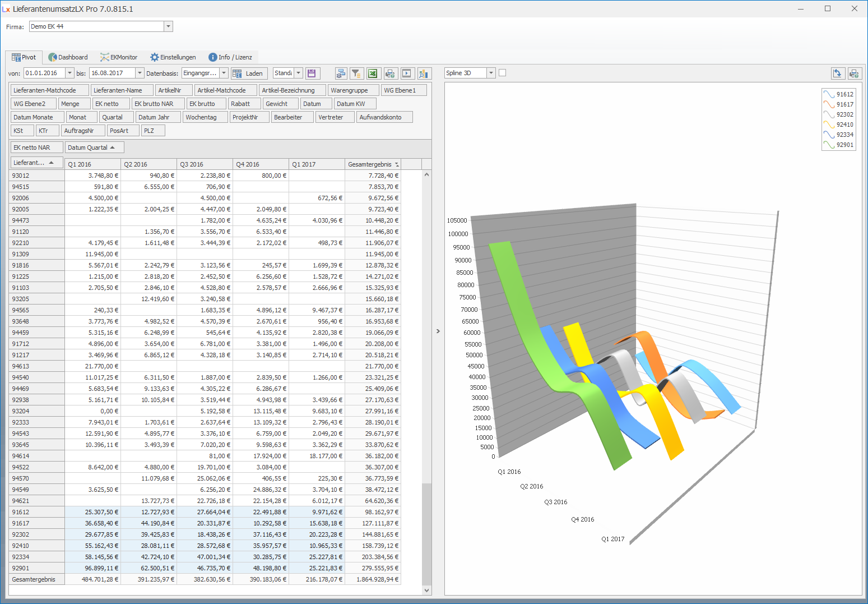The image size is (868, 604).
Task: Click the print preview icon beside Excel
Action: [391, 73]
